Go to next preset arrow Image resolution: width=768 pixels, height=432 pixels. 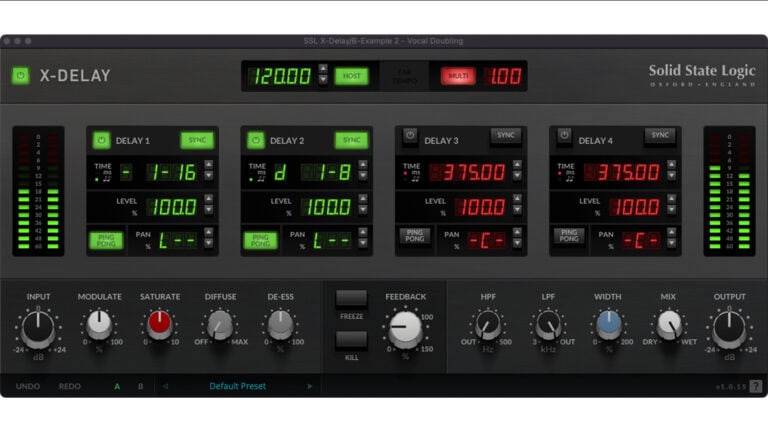[310, 386]
